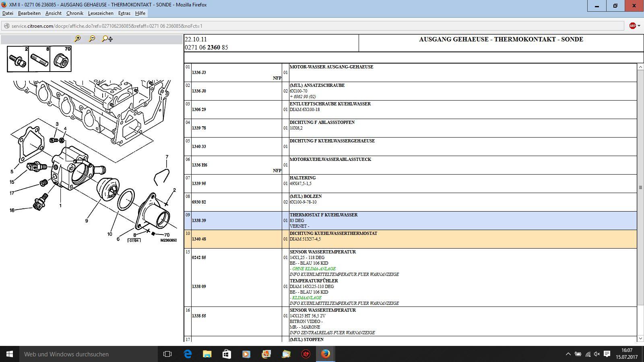Open the Bearbeiten menu
644x362 pixels.
click(29, 13)
